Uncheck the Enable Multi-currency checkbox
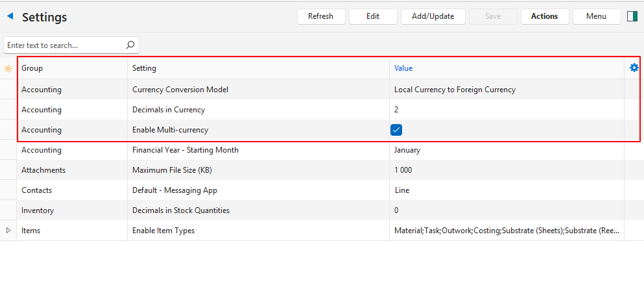 396,130
